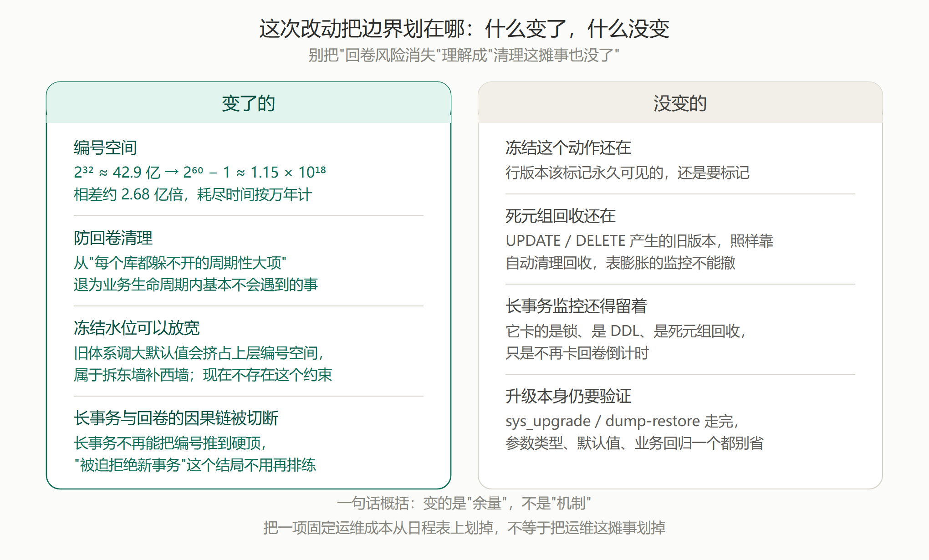The height and width of the screenshot is (560, 929).
Task: Click the line UPDATE / DELETE 产生的旧版本
Action: click(639, 240)
